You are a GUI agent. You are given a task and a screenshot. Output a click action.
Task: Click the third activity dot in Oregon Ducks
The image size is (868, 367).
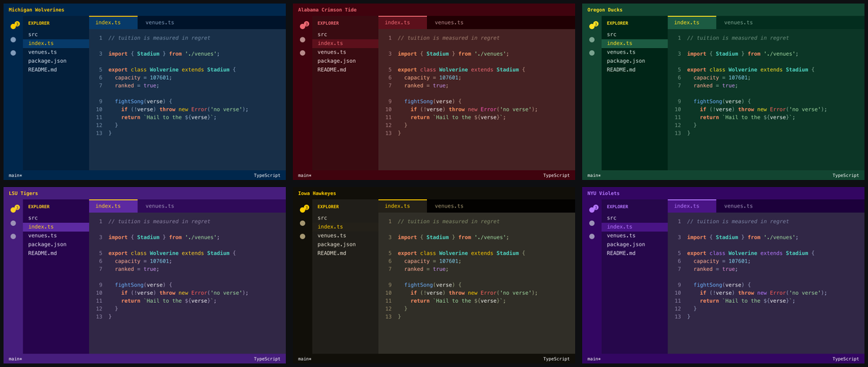[x=592, y=52]
